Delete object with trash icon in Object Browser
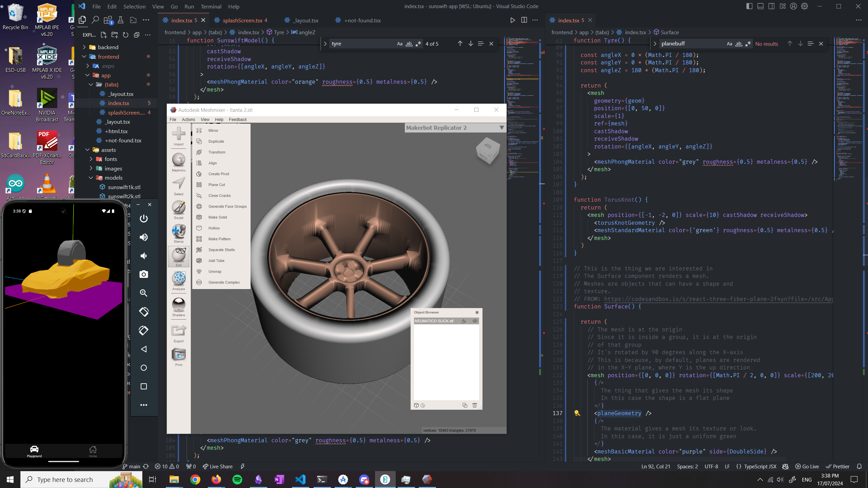The image size is (868, 488). click(x=475, y=405)
